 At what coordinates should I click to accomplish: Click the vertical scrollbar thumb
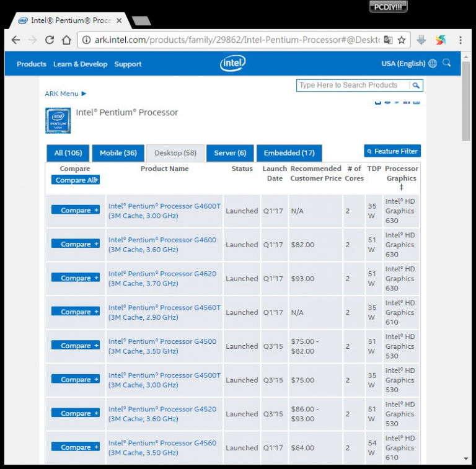(x=466, y=101)
